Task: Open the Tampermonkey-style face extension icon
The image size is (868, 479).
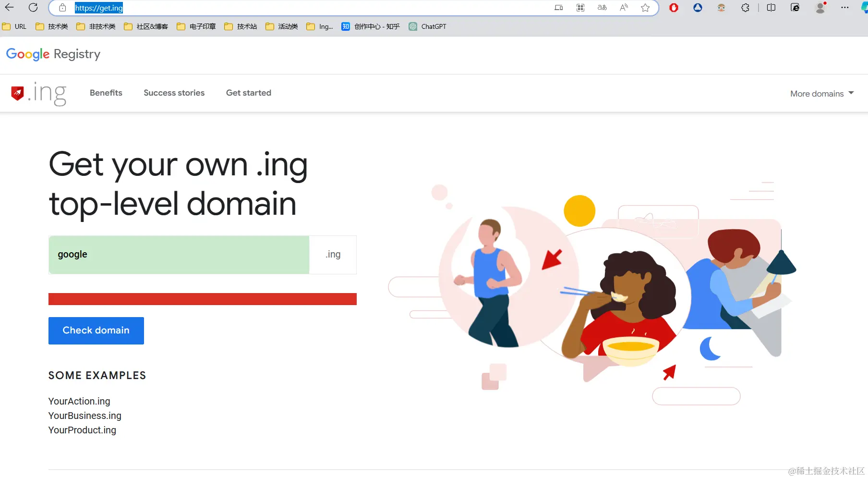Action: click(721, 8)
